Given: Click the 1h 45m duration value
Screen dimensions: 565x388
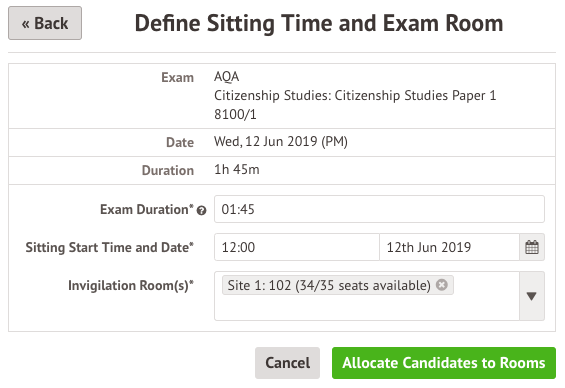Looking at the screenshot, I should click(x=237, y=169).
